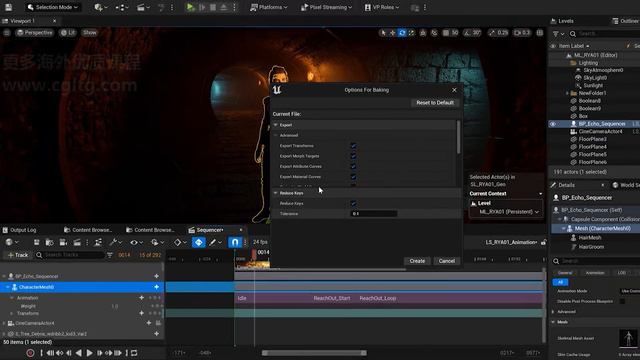Toggle Export Material Curves checkbox
The width and height of the screenshot is (640, 360).
(353, 177)
